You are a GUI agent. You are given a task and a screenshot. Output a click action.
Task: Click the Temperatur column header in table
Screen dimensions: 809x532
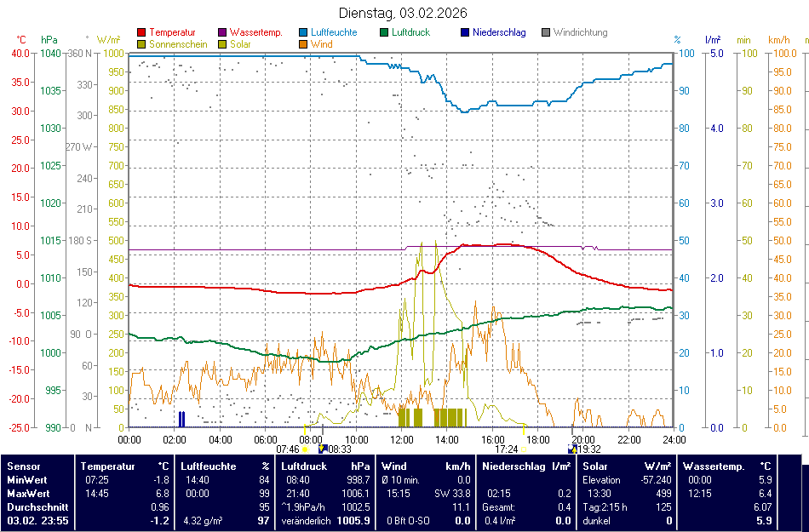pyautogui.click(x=108, y=466)
